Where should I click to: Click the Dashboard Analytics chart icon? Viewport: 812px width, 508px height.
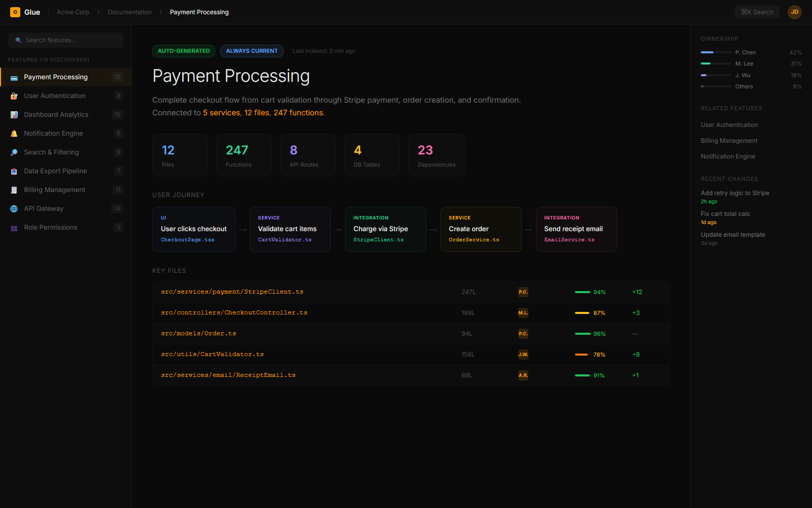click(14, 114)
